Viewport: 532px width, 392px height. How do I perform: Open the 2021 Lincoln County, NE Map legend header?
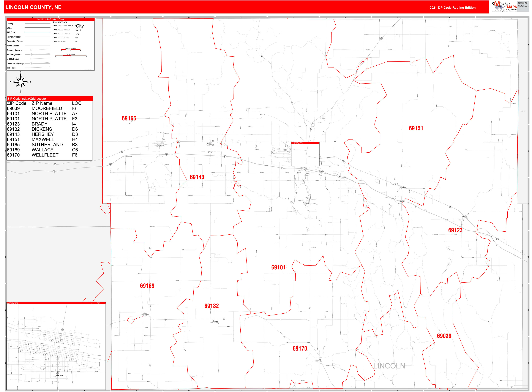[51, 19]
